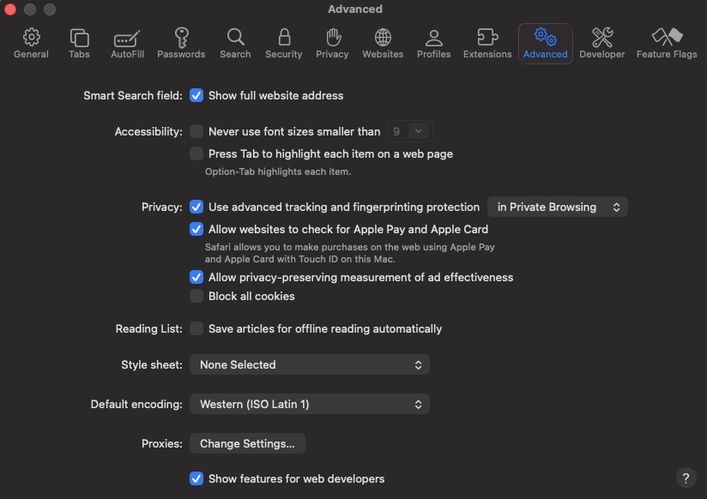Expand the Style sheet None Selected menu

coord(310,365)
